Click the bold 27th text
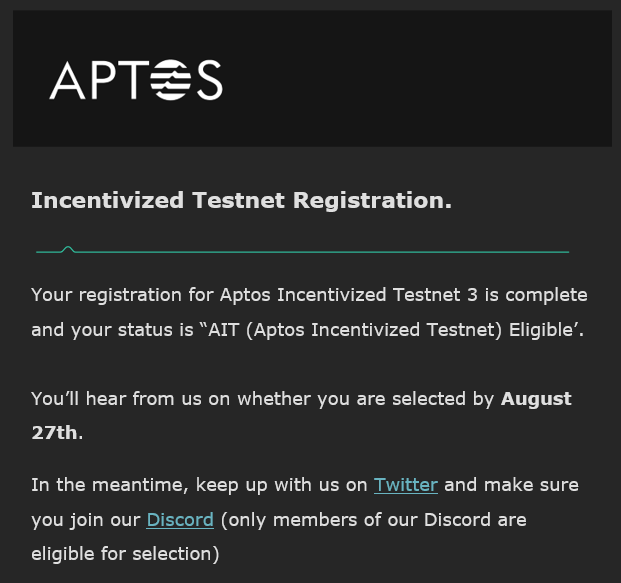Image resolution: width=621 pixels, height=583 pixels. (x=55, y=432)
